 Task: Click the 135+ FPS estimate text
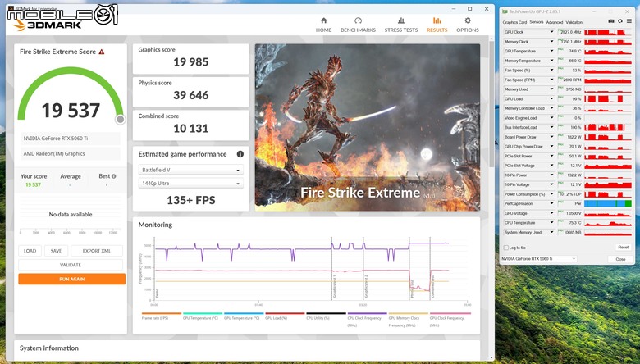190,200
